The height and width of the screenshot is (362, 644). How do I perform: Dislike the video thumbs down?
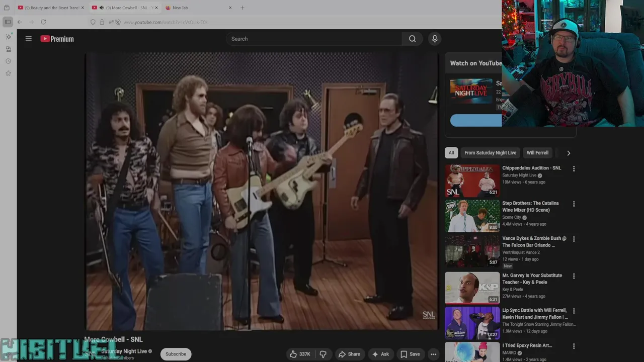click(x=323, y=354)
